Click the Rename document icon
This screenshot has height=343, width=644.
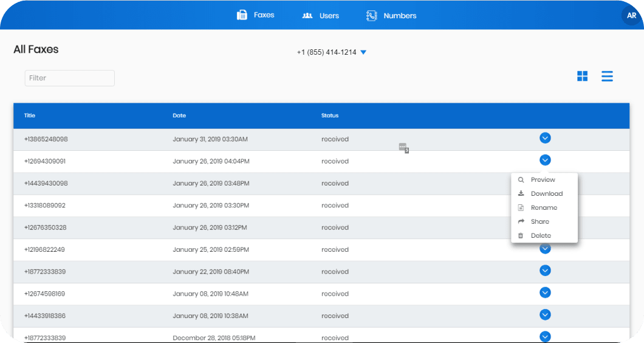(521, 208)
